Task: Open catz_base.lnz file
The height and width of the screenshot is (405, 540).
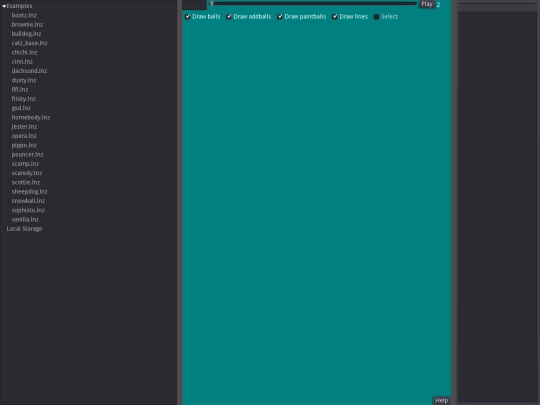Action: click(30, 43)
